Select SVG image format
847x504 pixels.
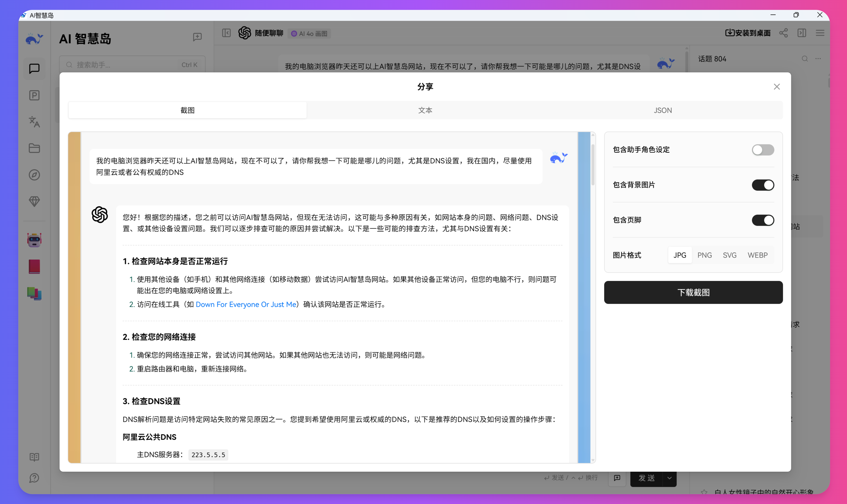(730, 255)
